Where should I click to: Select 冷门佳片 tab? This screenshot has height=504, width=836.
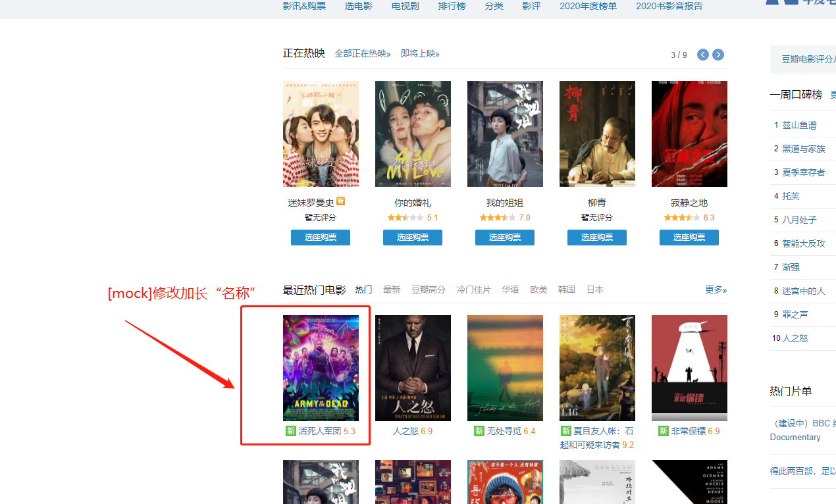(x=474, y=290)
